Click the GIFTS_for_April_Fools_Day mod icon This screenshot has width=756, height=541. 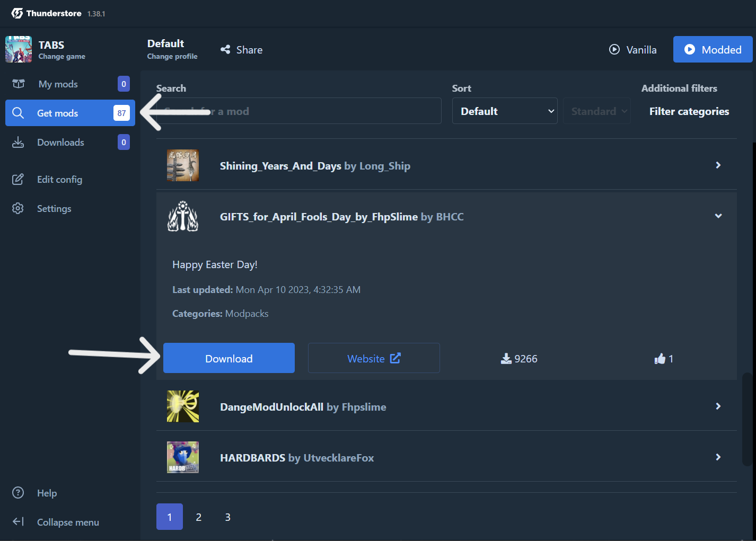pos(183,216)
